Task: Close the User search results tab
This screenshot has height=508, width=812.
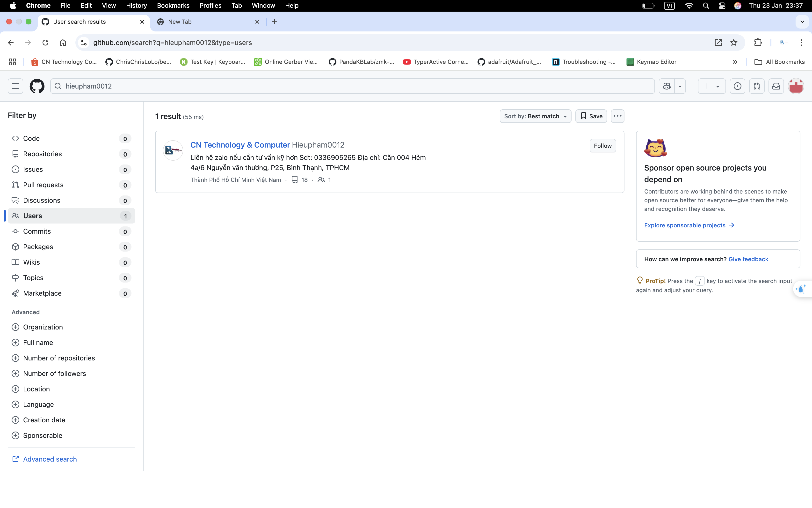Action: click(x=142, y=22)
